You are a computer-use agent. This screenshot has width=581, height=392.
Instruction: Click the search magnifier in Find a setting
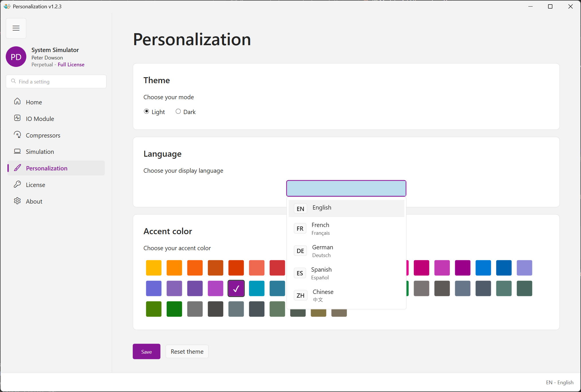13,81
